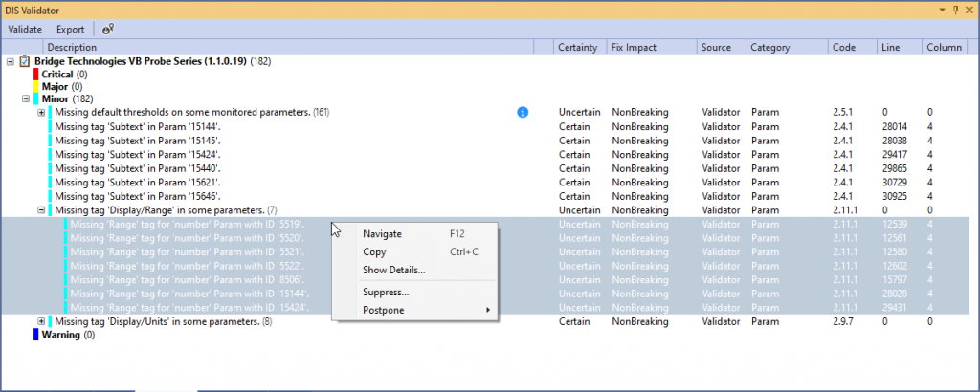Viewport: 980px width, 392px height.
Task: Click the protocol clipboard icon beside Bridge Technologies
Action: click(x=24, y=62)
